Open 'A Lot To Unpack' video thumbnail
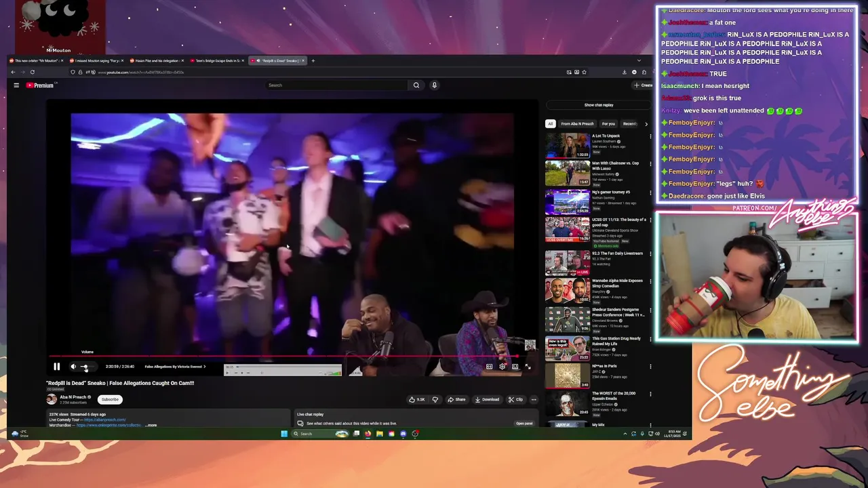The width and height of the screenshot is (868, 488). 568,145
